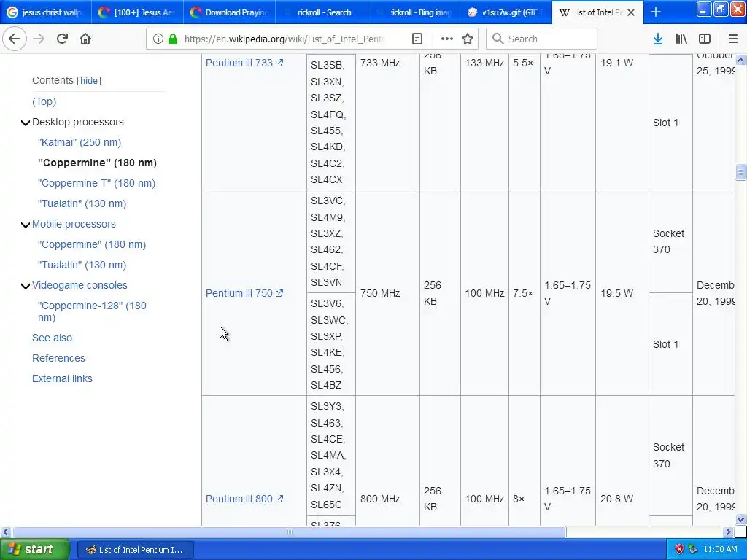Click the external link icon beside Pentium III 733
The width and height of the screenshot is (747, 560).
pyautogui.click(x=279, y=63)
